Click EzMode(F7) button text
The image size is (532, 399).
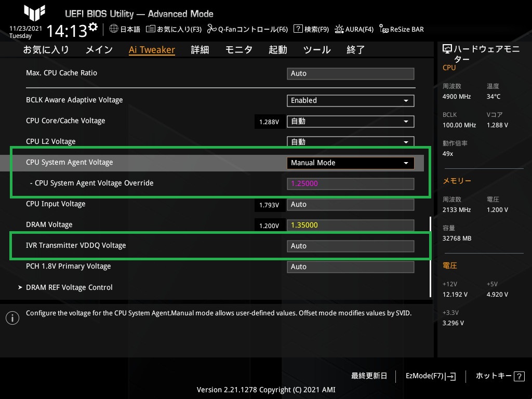[424, 376]
